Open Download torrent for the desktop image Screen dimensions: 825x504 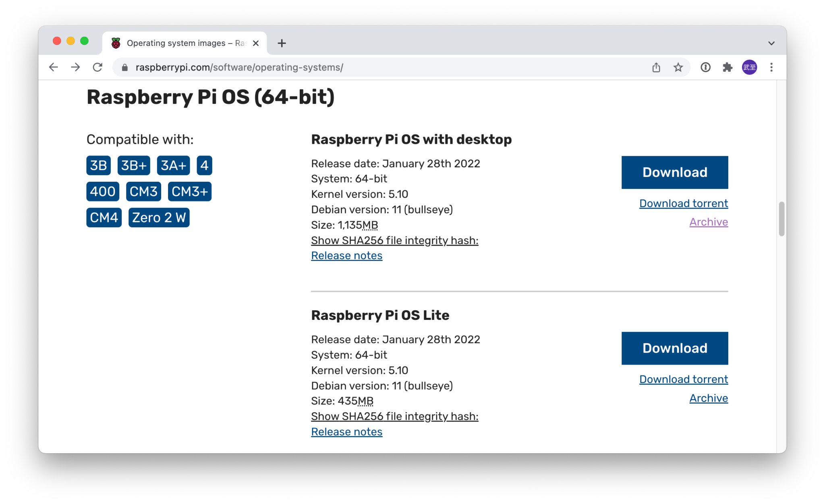pyautogui.click(x=683, y=203)
